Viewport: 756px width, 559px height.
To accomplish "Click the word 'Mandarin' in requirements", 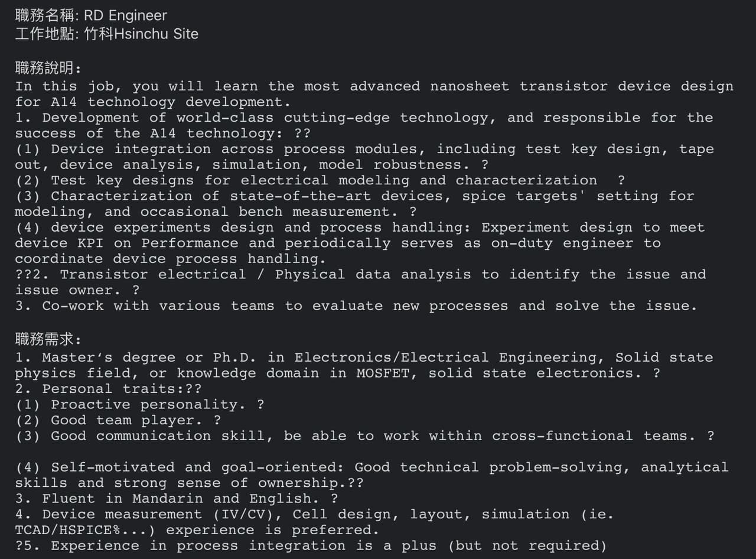I will (x=167, y=499).
